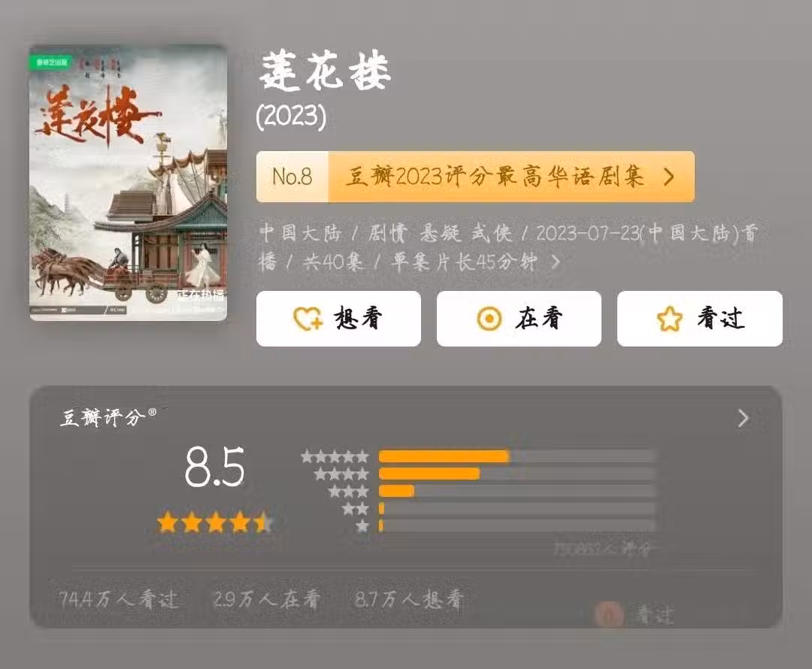Click the five-star rating row icon
Viewport: 812px width, 669px height.
pos(335,457)
